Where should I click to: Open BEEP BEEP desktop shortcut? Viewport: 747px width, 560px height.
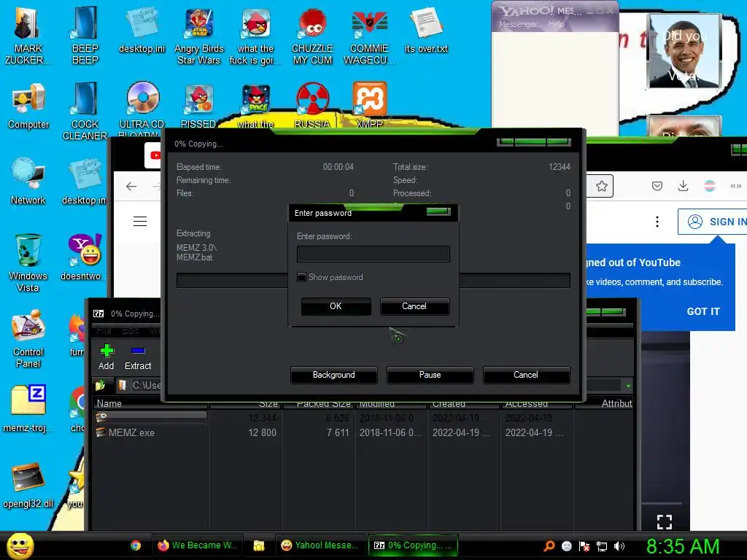tap(85, 36)
